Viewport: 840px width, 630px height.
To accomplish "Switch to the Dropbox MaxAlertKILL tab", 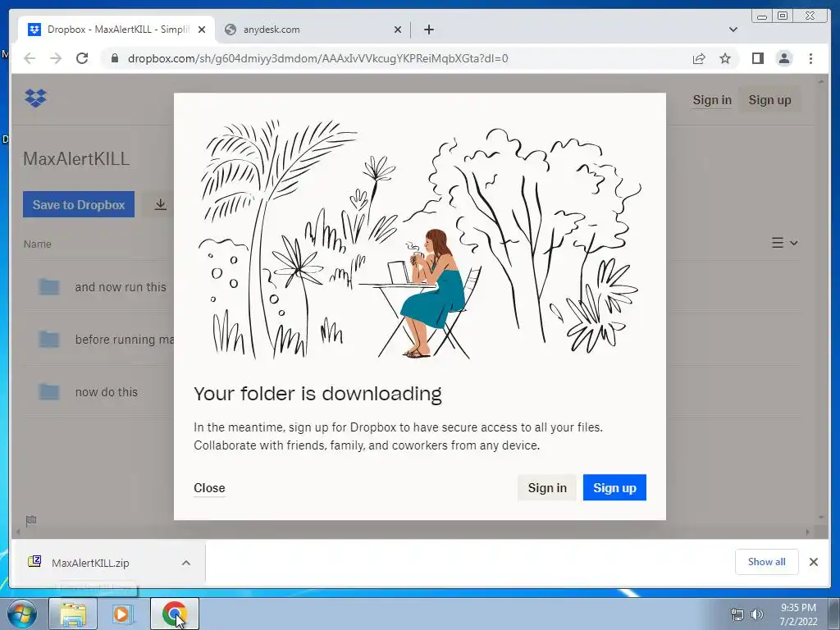I will 116,30.
